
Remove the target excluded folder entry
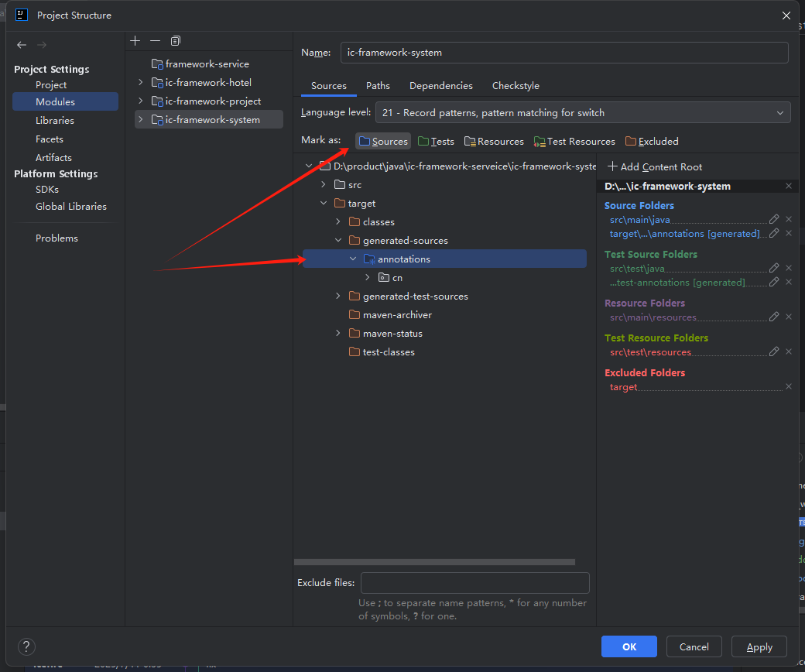789,387
